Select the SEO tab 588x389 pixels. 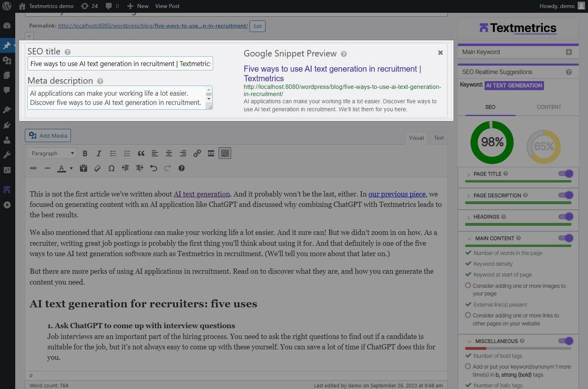(x=490, y=107)
